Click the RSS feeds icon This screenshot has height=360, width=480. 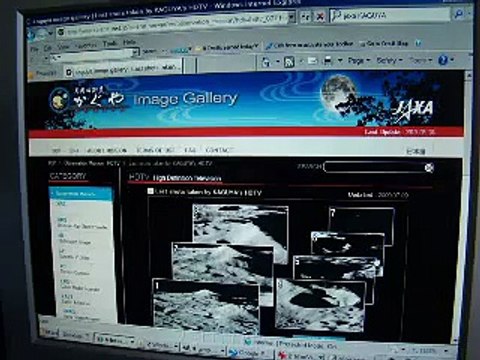pos(289,62)
